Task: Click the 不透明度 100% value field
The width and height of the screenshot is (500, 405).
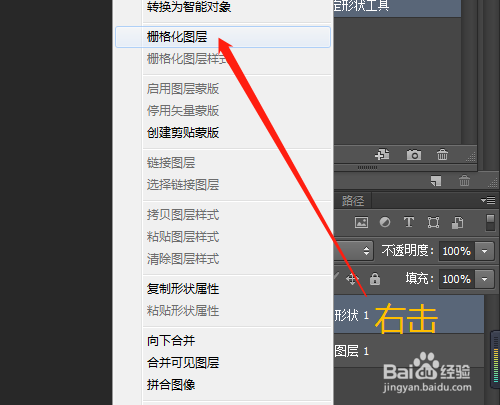Action: click(x=457, y=251)
